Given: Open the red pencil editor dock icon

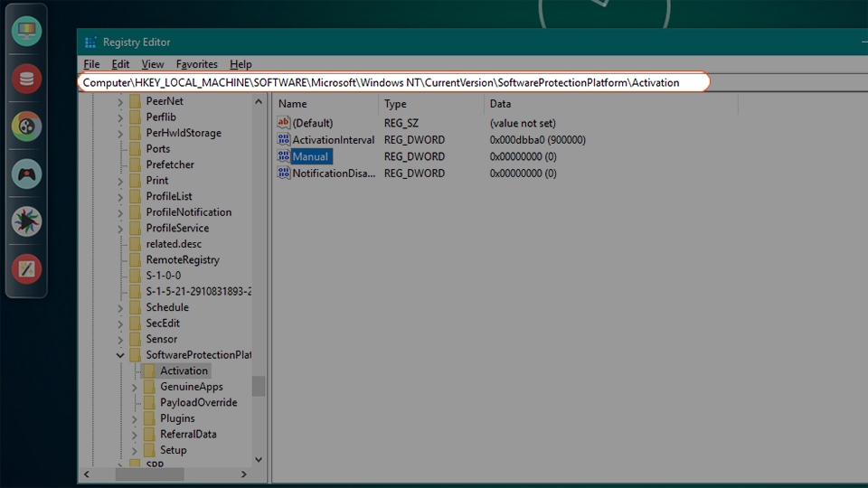Looking at the screenshot, I should point(26,268).
